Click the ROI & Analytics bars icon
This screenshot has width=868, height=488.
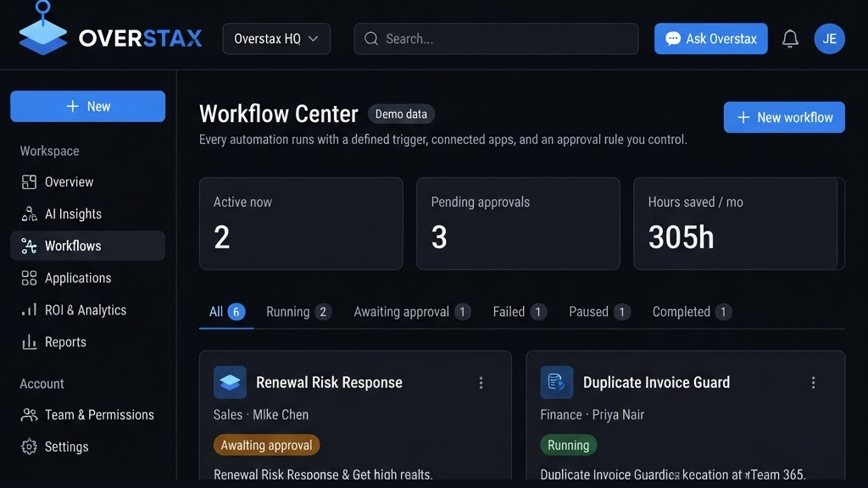coord(29,310)
